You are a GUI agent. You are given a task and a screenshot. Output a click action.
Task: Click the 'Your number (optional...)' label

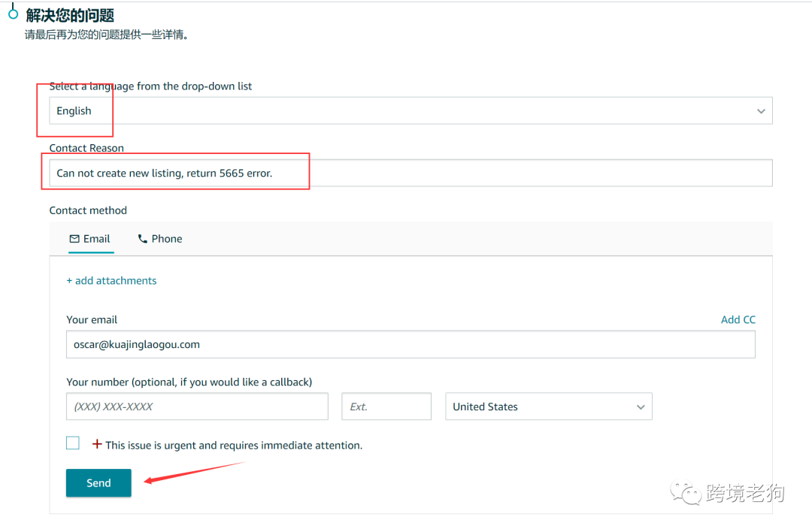tap(189, 382)
